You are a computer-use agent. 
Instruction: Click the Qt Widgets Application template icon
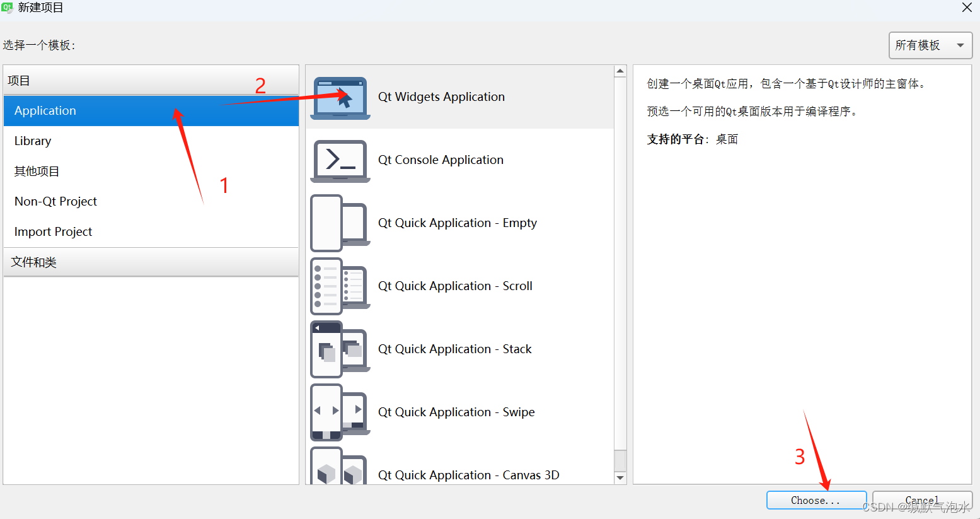(340, 98)
